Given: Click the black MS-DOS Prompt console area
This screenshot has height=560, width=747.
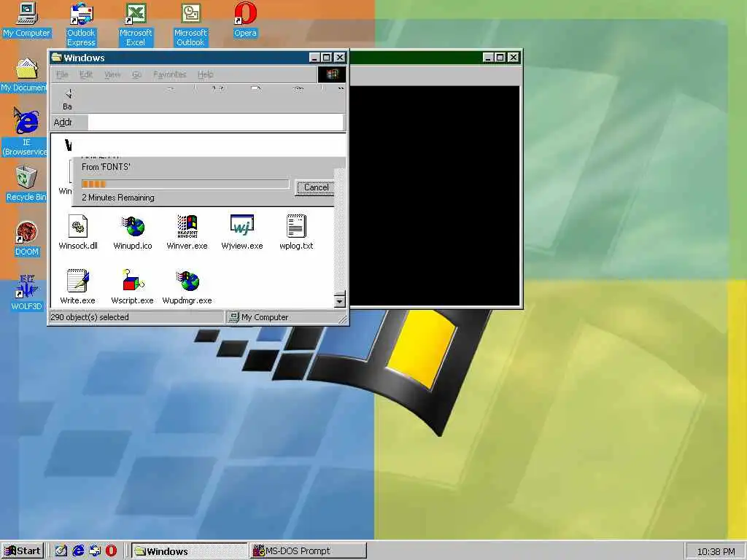Looking at the screenshot, I should 435,195.
